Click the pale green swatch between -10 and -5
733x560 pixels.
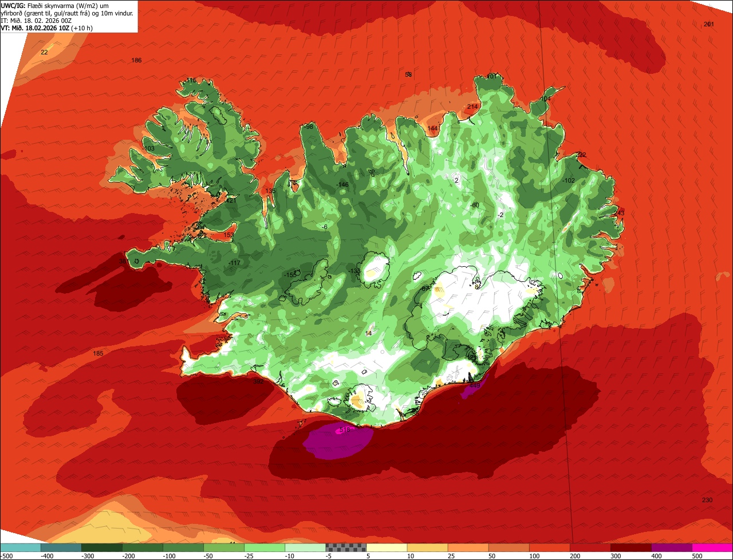click(x=305, y=547)
